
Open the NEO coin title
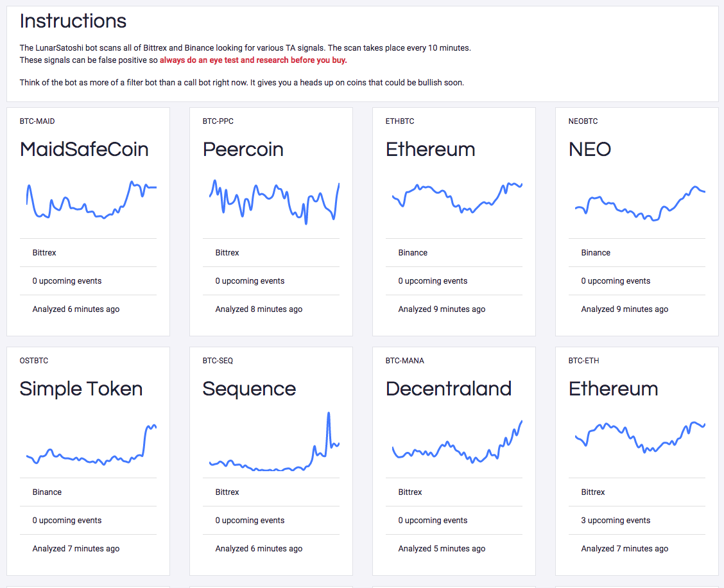coord(589,150)
